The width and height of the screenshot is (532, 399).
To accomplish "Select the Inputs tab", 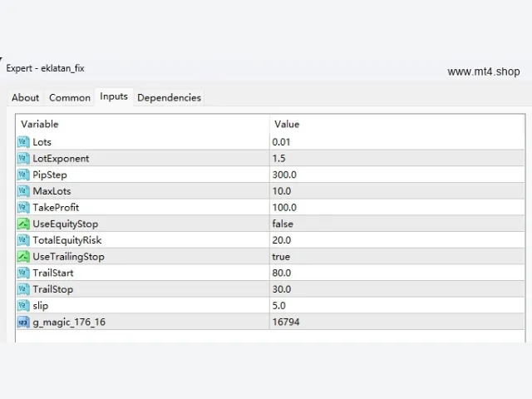I will click(x=114, y=96).
